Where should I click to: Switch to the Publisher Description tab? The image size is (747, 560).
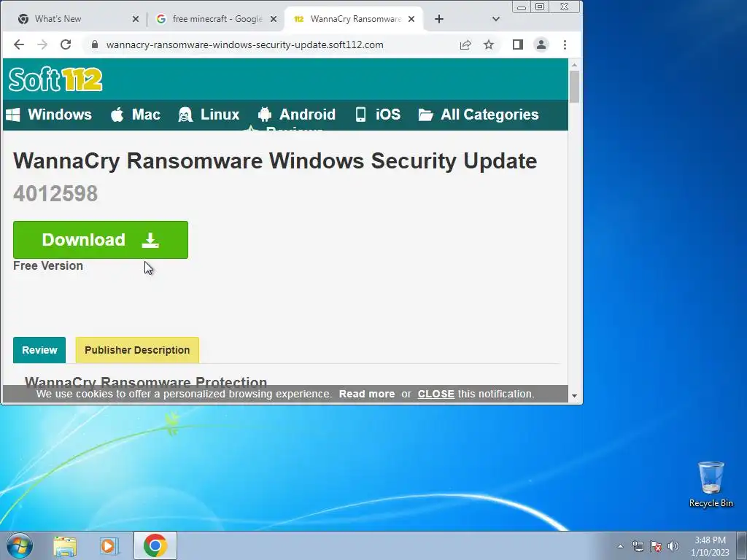137,350
